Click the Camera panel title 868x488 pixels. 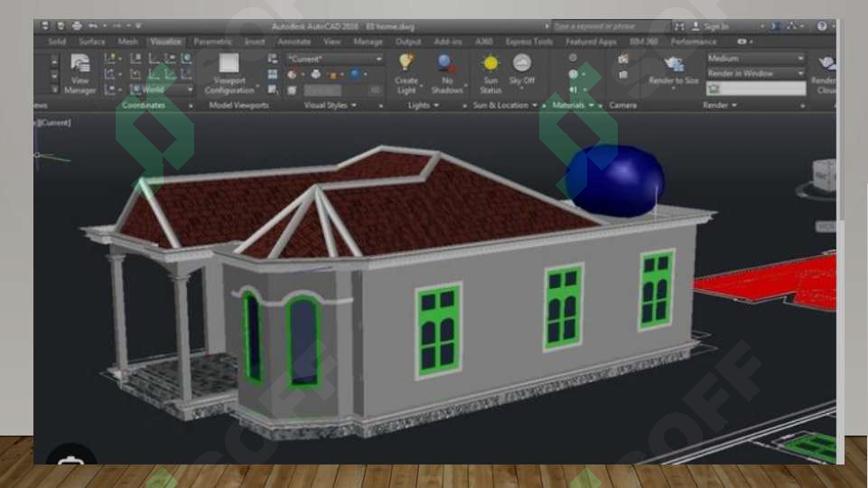622,105
